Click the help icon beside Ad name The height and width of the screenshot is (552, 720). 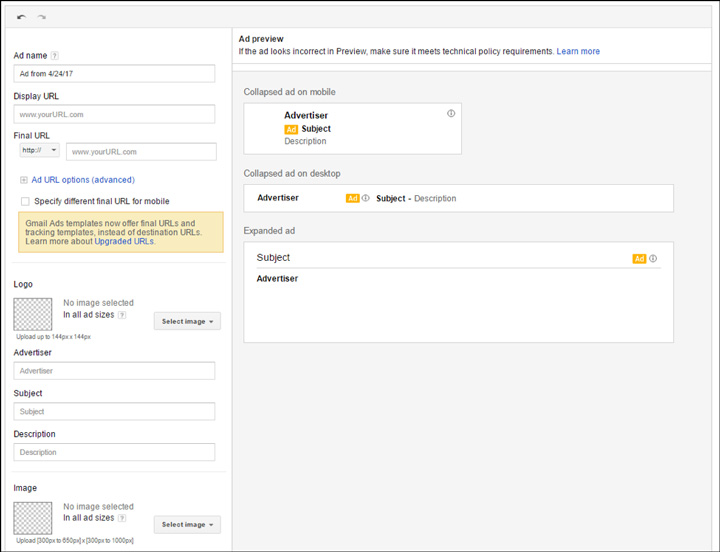pos(55,56)
